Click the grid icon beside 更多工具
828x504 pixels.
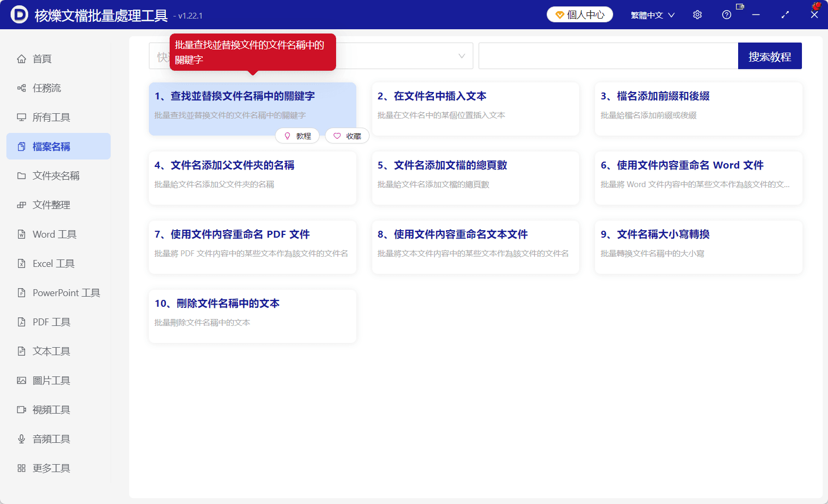click(x=21, y=468)
